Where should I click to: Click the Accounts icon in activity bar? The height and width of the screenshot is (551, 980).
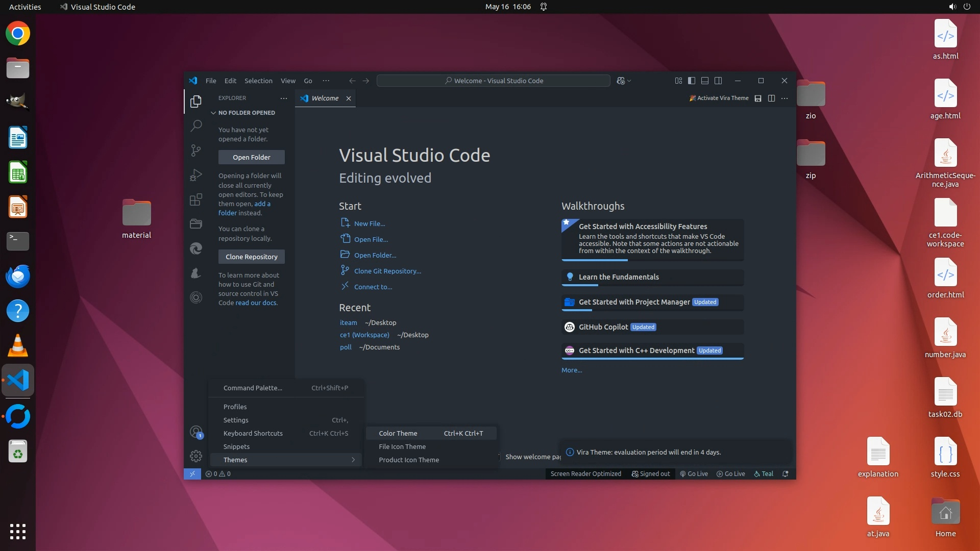(196, 432)
